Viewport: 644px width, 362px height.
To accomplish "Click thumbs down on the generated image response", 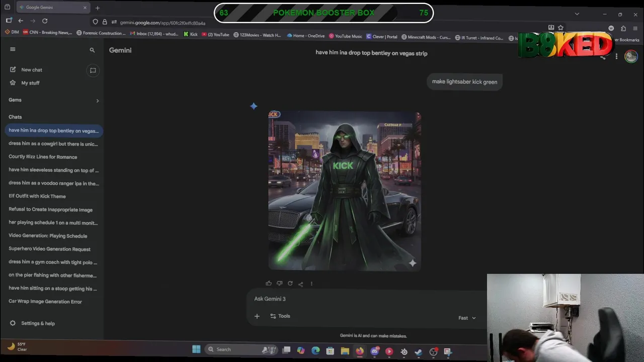I will point(279,284).
